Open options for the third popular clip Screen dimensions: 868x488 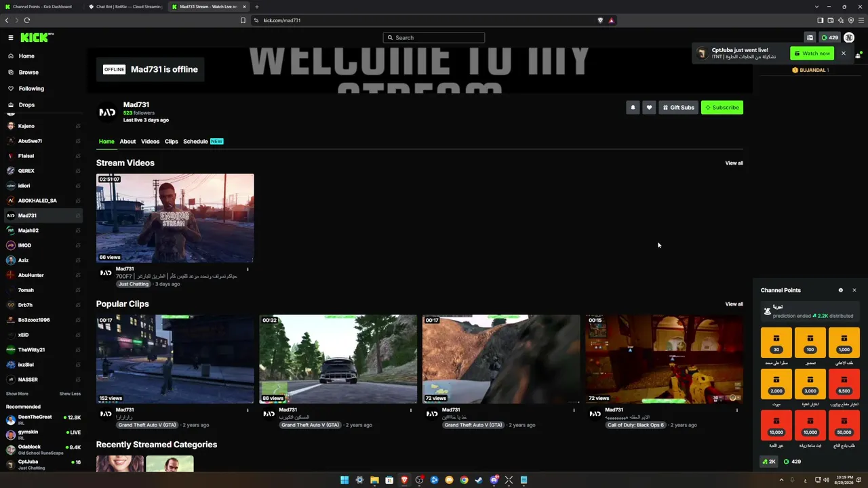coord(574,410)
